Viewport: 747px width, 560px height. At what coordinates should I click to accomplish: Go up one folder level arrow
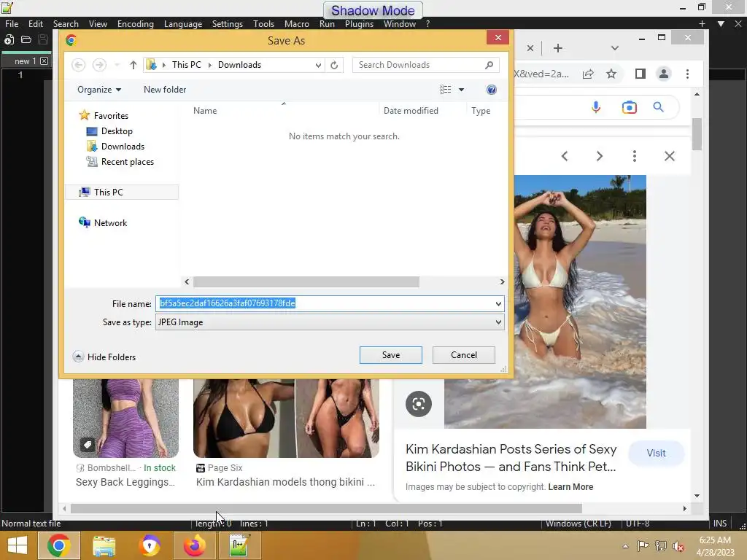[x=133, y=65]
